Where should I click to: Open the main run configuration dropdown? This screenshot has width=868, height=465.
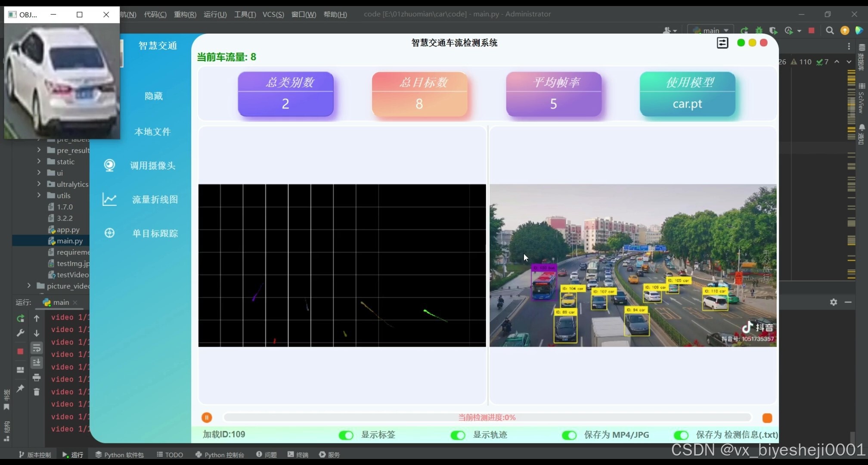[x=711, y=31]
